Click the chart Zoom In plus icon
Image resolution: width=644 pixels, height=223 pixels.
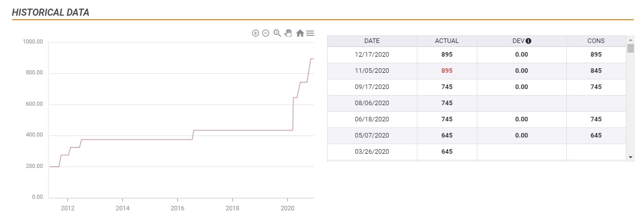coord(255,33)
